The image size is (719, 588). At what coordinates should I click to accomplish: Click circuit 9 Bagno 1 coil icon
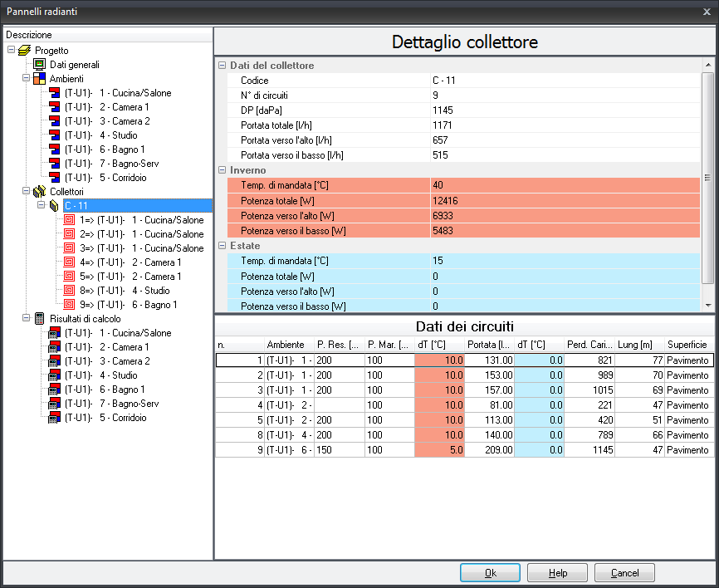click(69, 305)
